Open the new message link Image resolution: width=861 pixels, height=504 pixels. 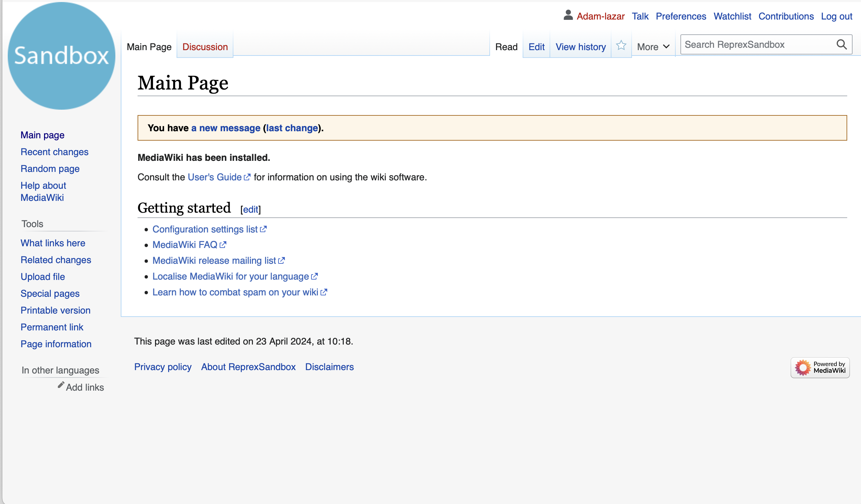(225, 128)
